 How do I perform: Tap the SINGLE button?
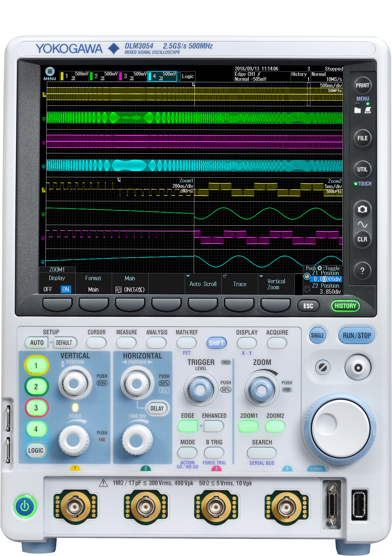click(x=317, y=335)
